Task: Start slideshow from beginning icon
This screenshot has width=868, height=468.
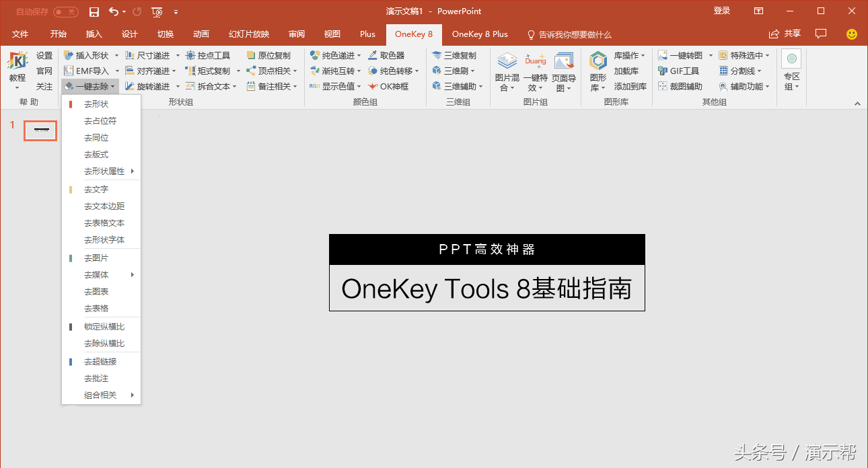Action: (x=157, y=11)
